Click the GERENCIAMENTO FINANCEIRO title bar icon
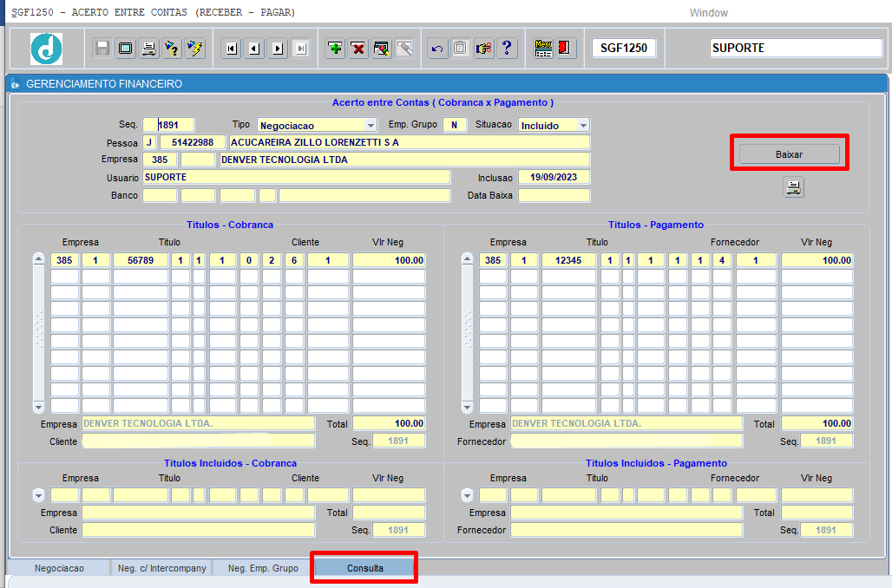Screen dimensions: 892x588 (16, 84)
